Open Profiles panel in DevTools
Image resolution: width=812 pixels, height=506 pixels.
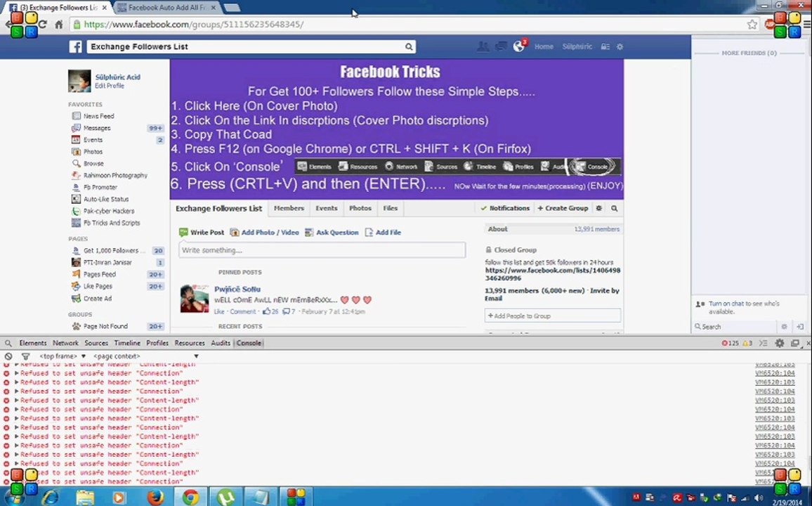click(157, 343)
